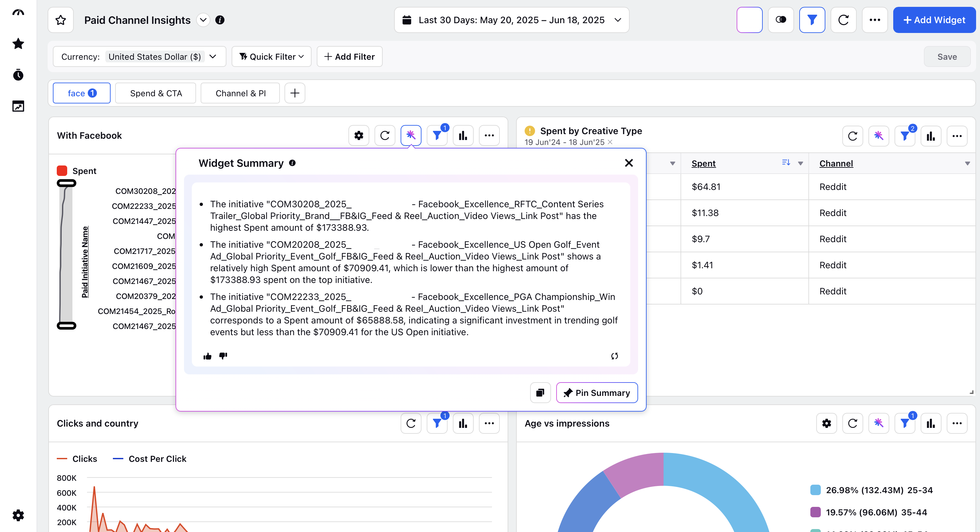This screenshot has width=980, height=532.
Task: Open settings gear of With Facebook widget
Action: pos(359,135)
